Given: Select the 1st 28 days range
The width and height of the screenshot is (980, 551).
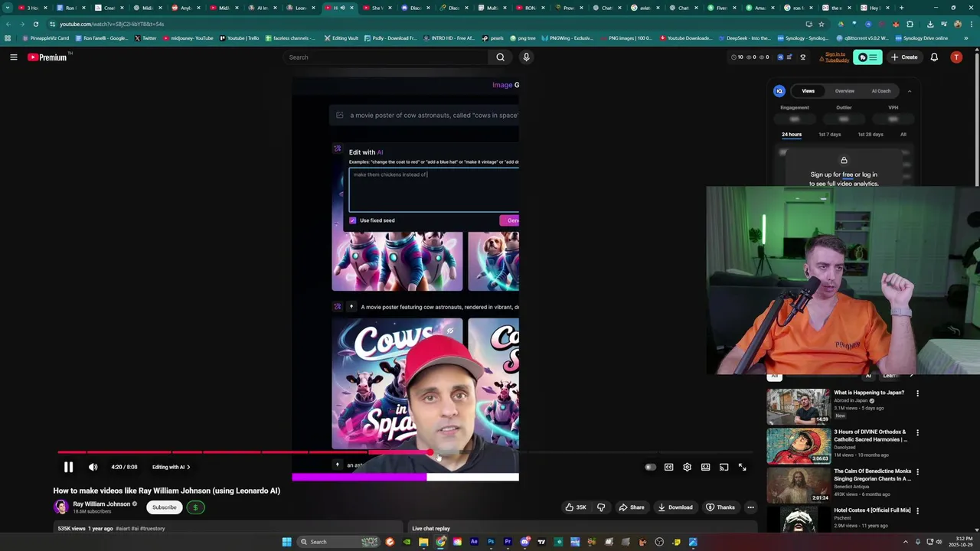Looking at the screenshot, I should [x=870, y=135].
